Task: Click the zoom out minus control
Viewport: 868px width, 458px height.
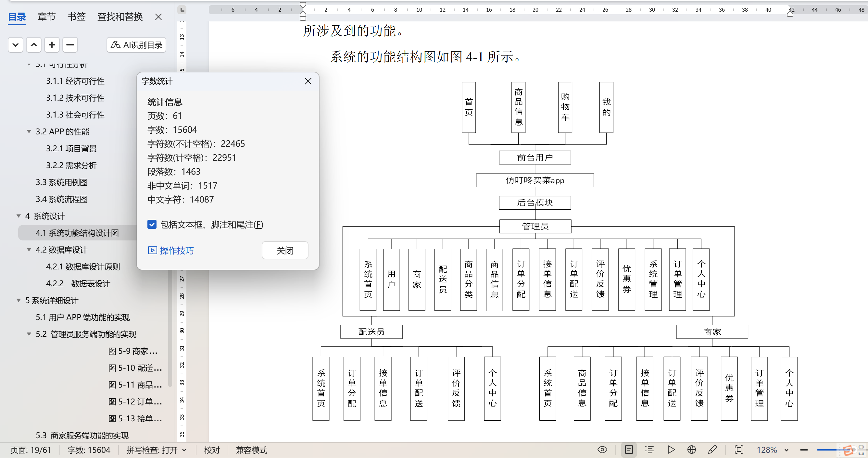Action: pos(804,450)
